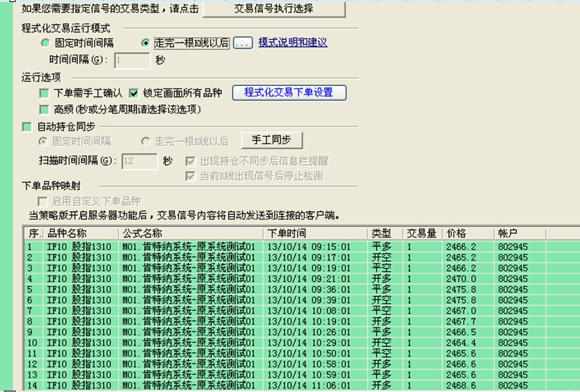Toggle 自动持仓同步 checkbox
The height and width of the screenshot is (392, 580).
[27, 127]
